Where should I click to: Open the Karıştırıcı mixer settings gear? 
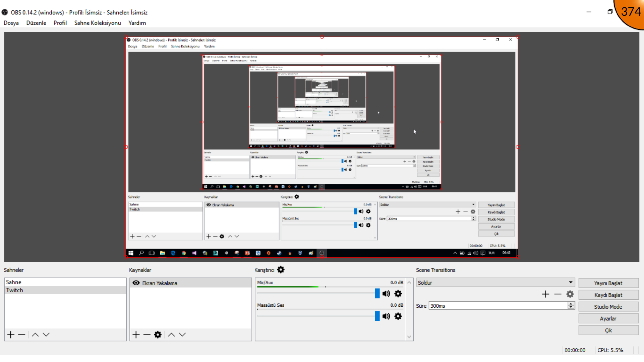click(281, 270)
